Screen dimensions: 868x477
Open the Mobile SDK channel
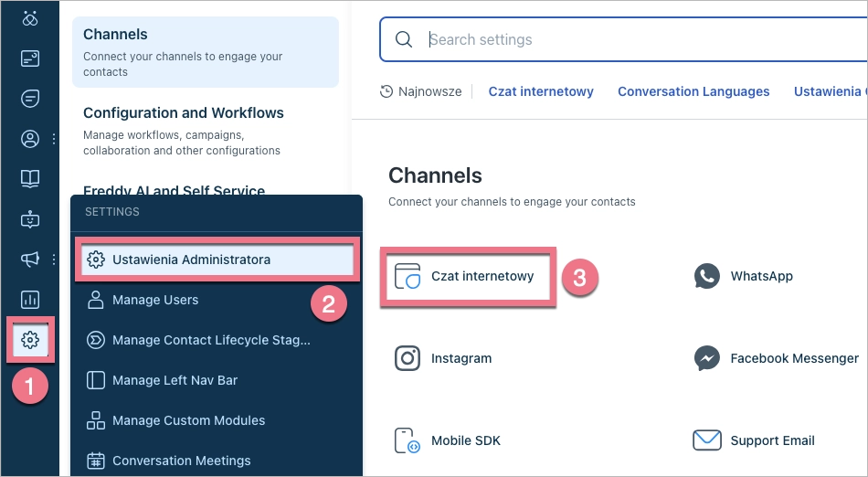[x=448, y=440]
